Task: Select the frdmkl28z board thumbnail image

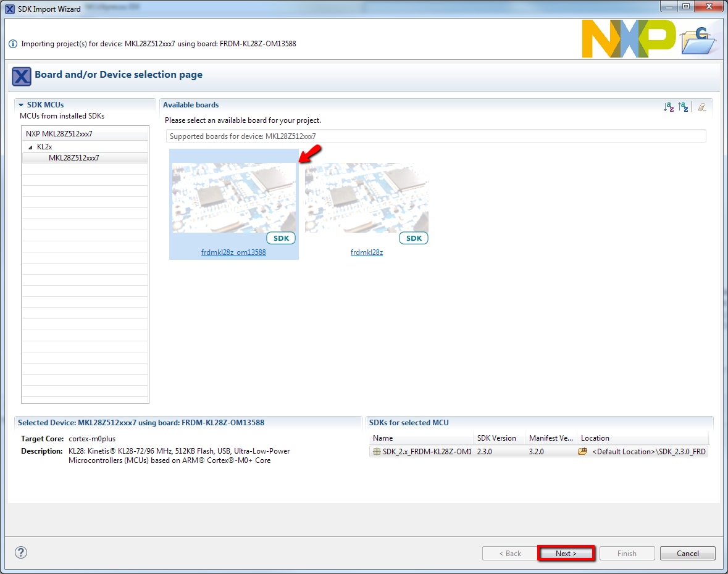Action: coord(367,198)
